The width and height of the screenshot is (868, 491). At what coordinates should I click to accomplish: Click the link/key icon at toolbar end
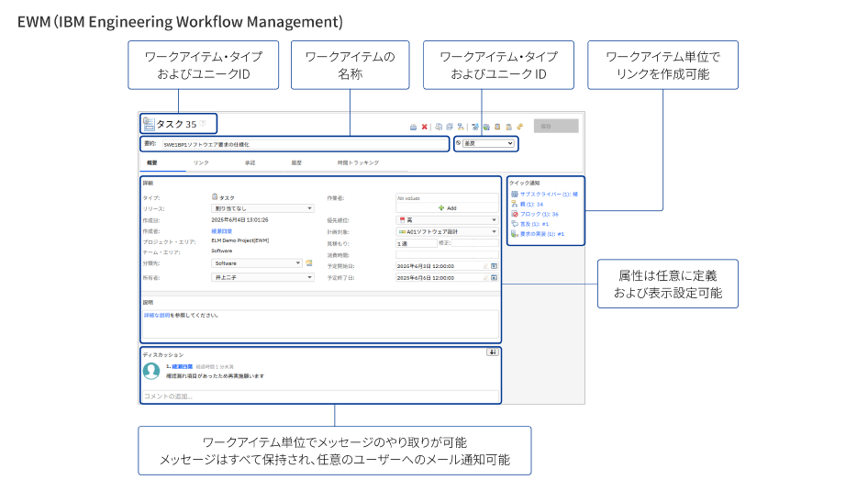(519, 127)
